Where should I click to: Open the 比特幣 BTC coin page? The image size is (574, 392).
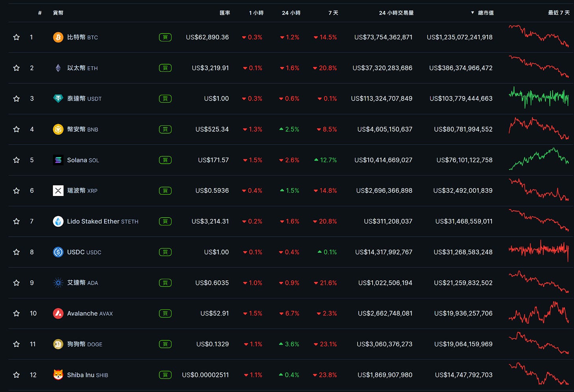(x=82, y=37)
